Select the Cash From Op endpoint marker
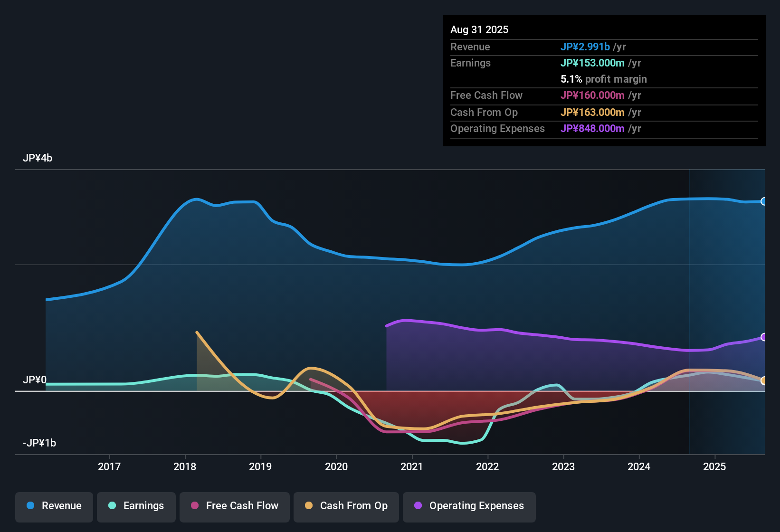780x532 pixels. pyautogui.click(x=764, y=381)
